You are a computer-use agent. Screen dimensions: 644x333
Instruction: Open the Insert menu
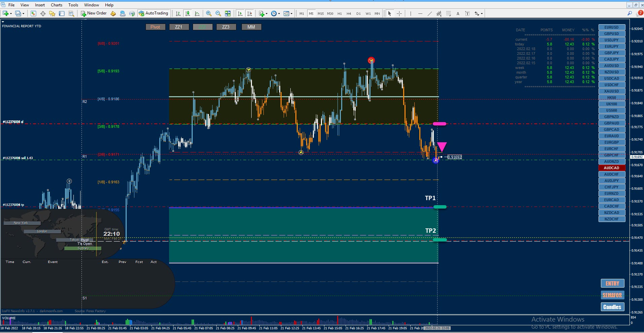pyautogui.click(x=40, y=5)
